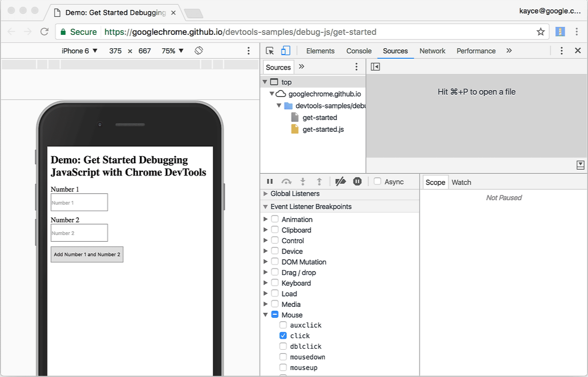The height and width of the screenshot is (377, 588).
Task: Click step into next function call
Action: (303, 182)
